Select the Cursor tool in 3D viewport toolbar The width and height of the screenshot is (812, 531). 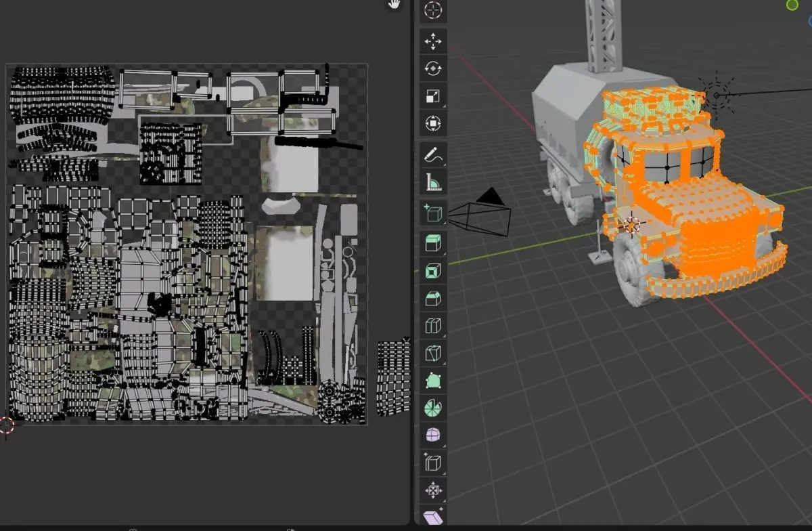[x=433, y=10]
